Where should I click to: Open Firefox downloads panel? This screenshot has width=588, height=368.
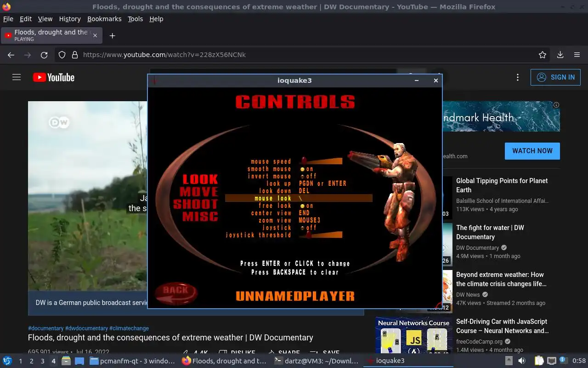click(x=560, y=55)
